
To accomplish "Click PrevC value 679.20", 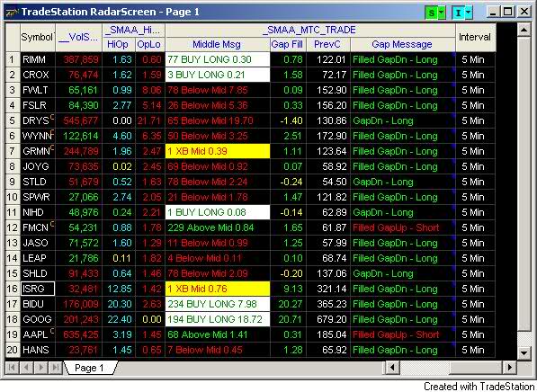I will [x=328, y=319].
